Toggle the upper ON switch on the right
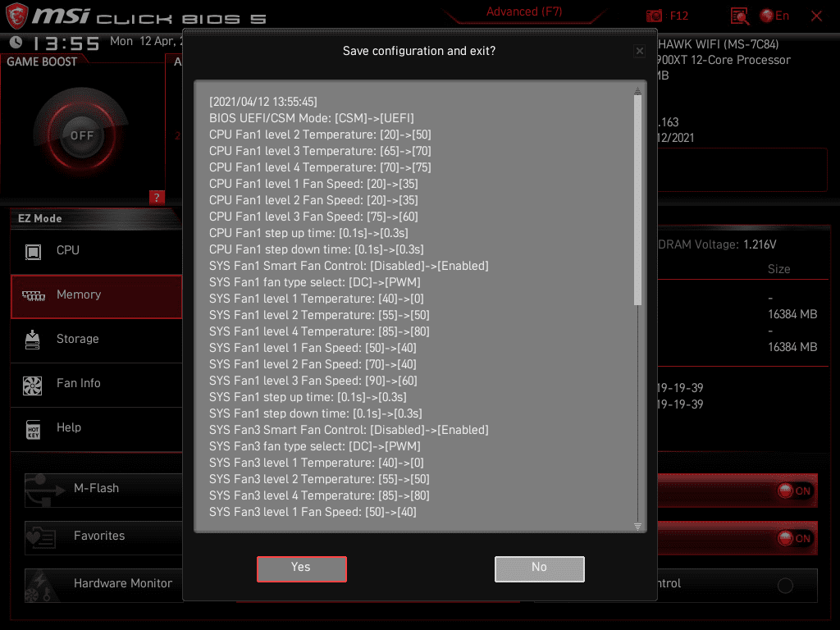840x630 pixels. click(794, 491)
